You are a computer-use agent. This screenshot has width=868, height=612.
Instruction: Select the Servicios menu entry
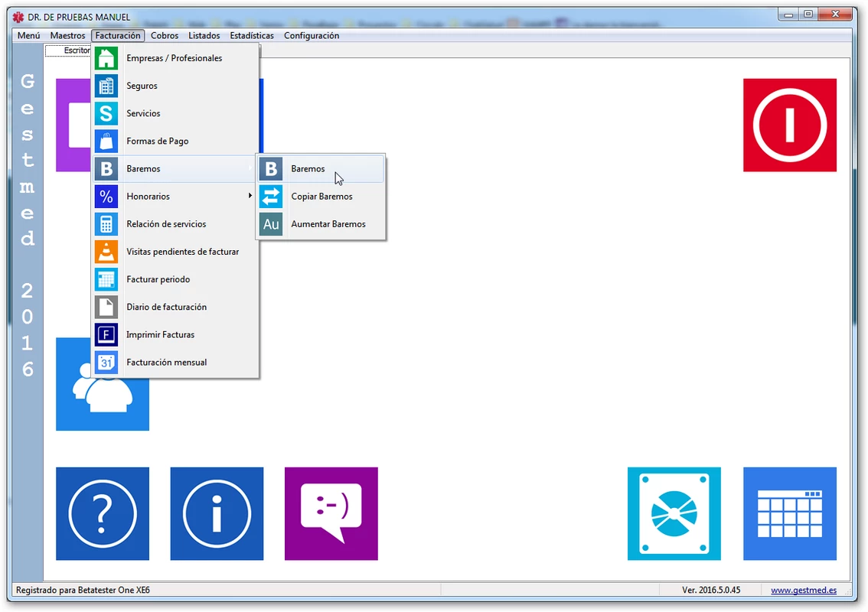coord(175,113)
